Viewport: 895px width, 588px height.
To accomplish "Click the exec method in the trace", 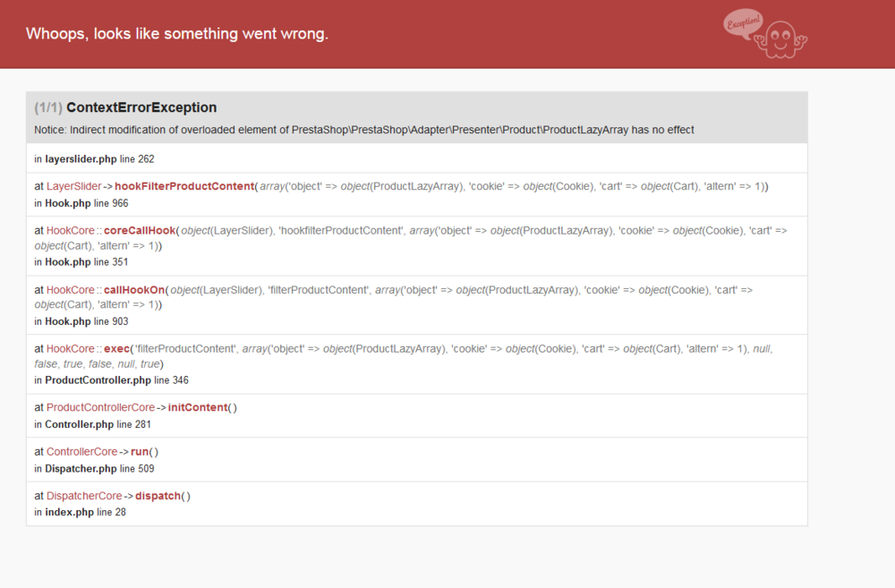I will [115, 348].
